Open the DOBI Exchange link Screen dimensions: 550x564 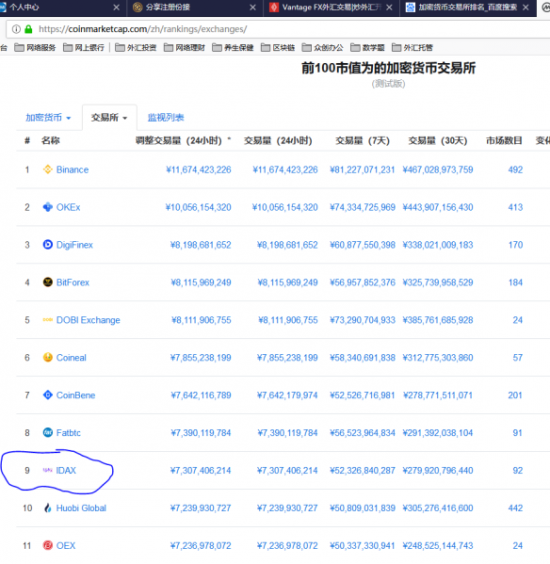(x=88, y=320)
